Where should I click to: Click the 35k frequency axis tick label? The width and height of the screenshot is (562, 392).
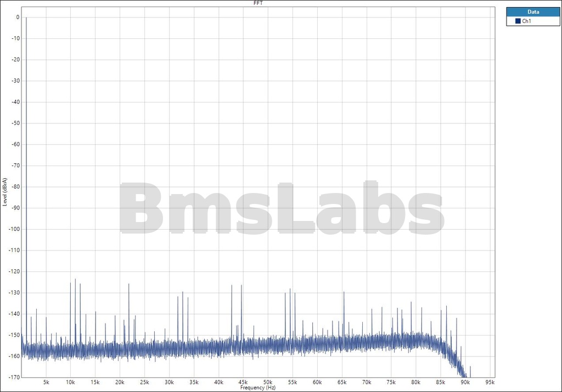194,382
